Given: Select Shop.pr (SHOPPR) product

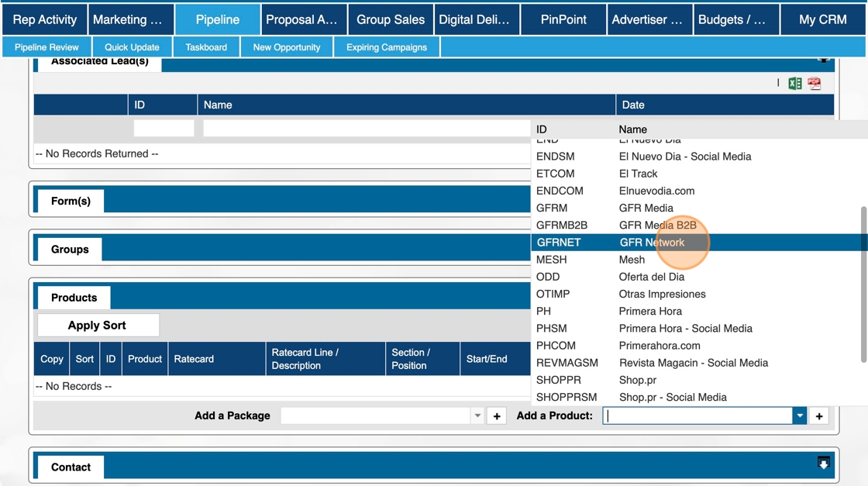Looking at the screenshot, I should point(699,380).
